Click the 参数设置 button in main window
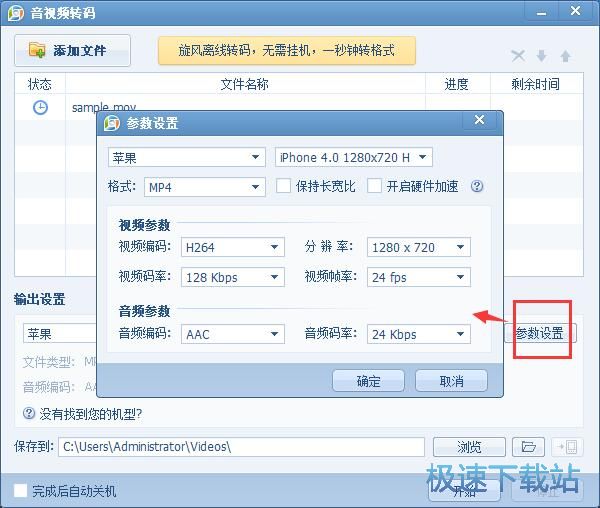Viewport: 600px width, 508px height. (540, 333)
